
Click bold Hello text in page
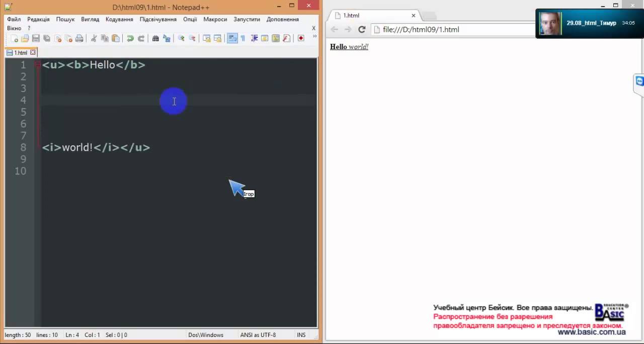[339, 47]
